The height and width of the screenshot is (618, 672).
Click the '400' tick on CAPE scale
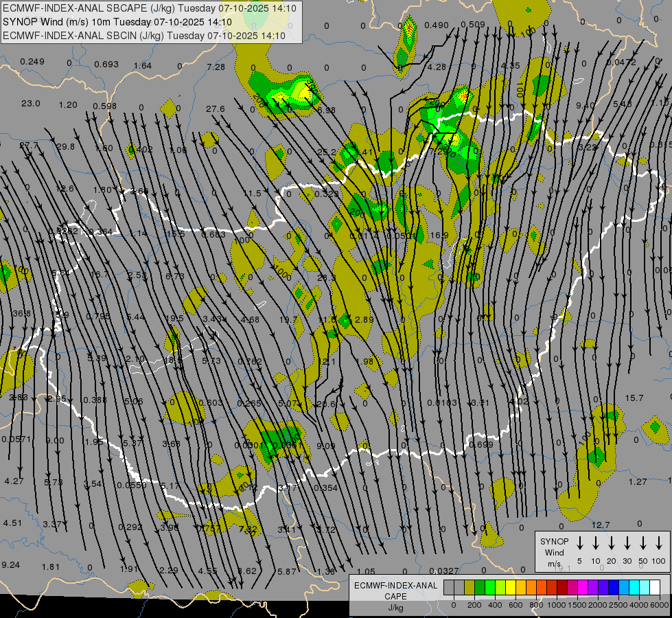(495, 605)
